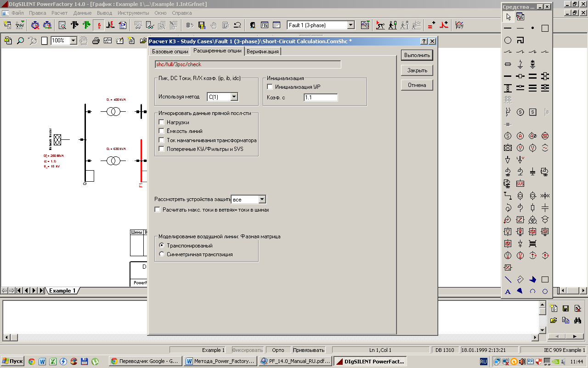
Task: Open the data manager icon at toolbar start
Action: (7, 25)
